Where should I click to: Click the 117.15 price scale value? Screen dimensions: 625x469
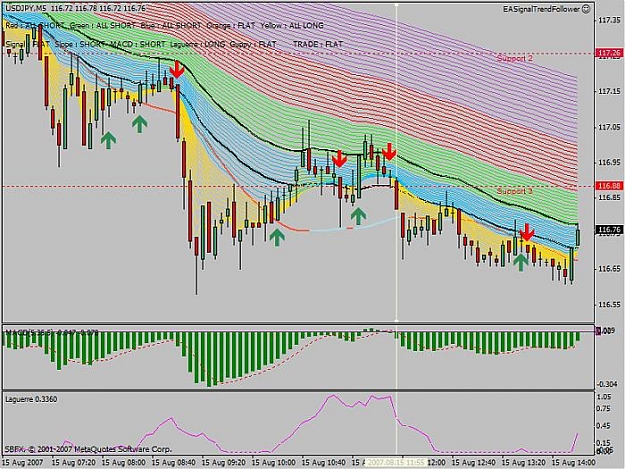[x=610, y=91]
